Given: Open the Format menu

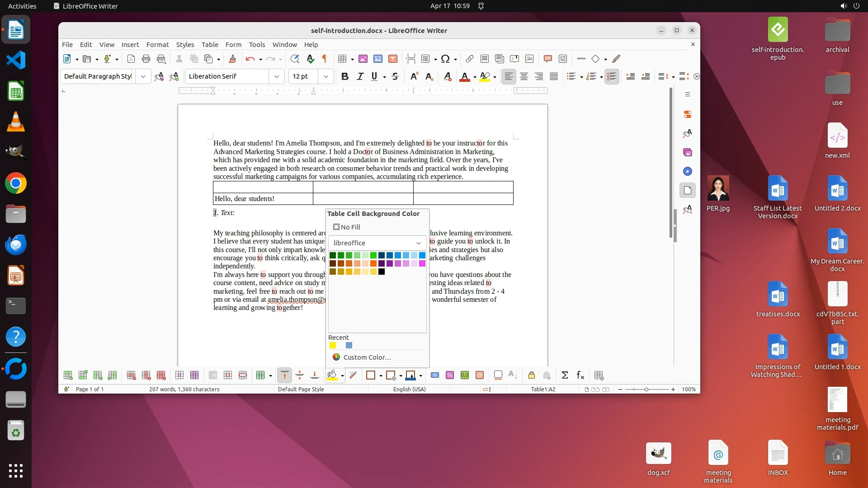Looking at the screenshot, I should coord(157,44).
